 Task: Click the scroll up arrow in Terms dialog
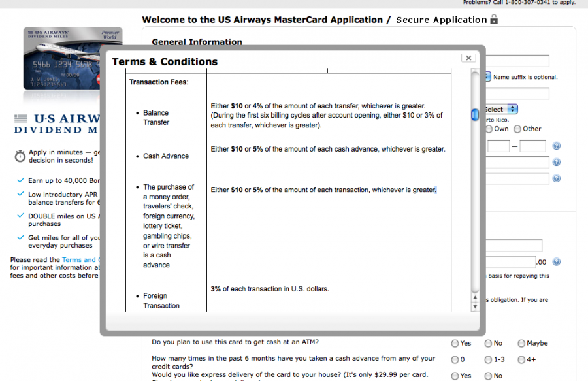[475, 297]
